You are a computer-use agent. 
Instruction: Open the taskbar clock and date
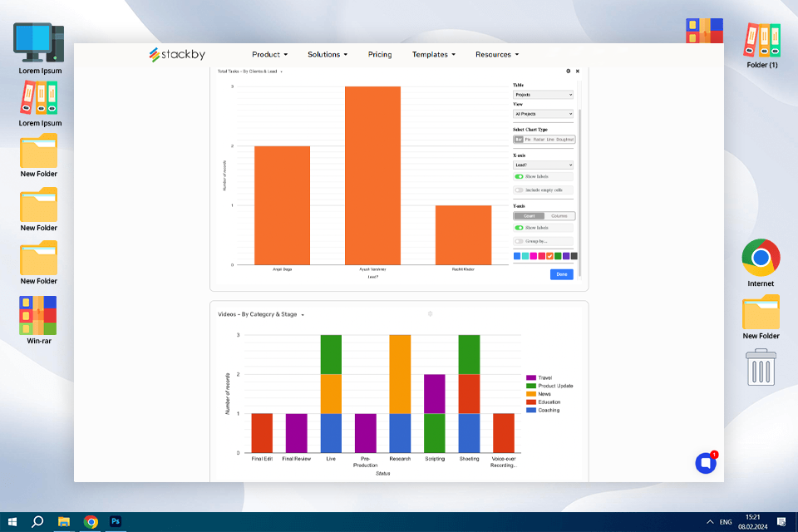click(753, 522)
